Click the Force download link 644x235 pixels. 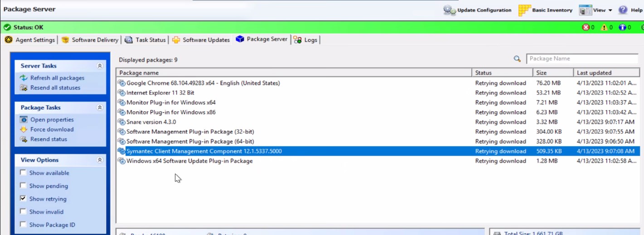(x=52, y=129)
